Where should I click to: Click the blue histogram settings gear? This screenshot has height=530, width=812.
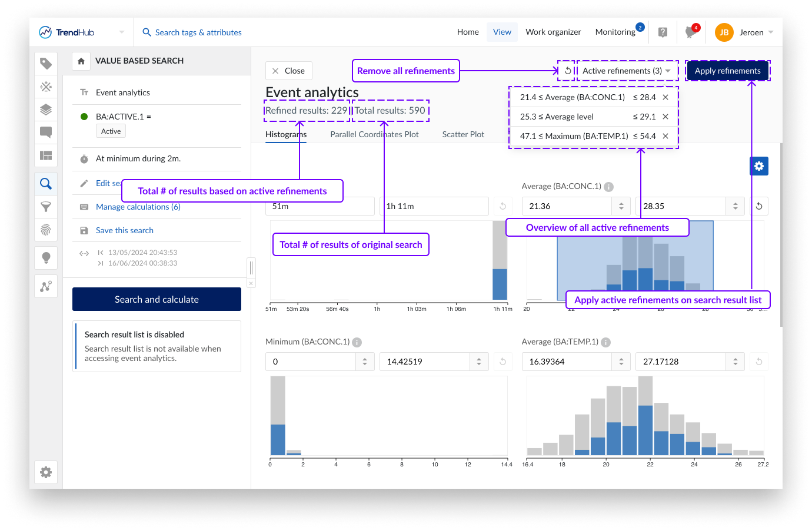tap(759, 166)
